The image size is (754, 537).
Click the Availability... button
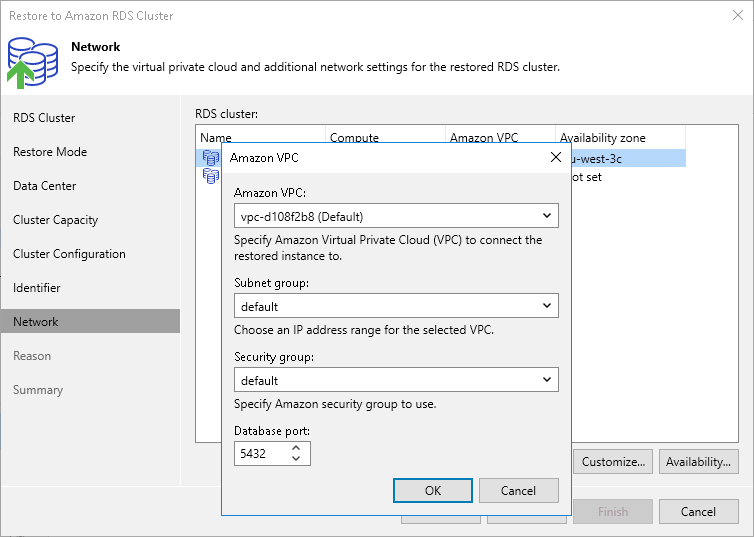pos(699,462)
